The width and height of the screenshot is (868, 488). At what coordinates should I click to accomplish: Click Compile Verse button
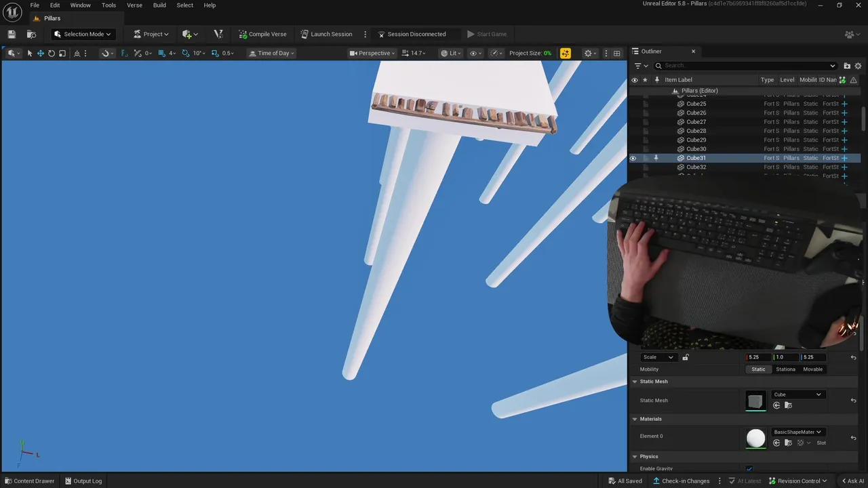pyautogui.click(x=262, y=34)
